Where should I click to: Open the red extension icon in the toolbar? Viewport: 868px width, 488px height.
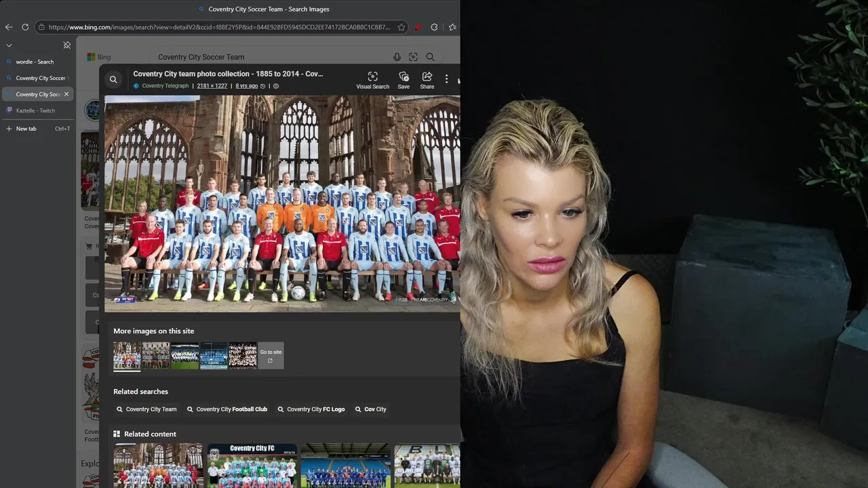pyautogui.click(x=418, y=27)
